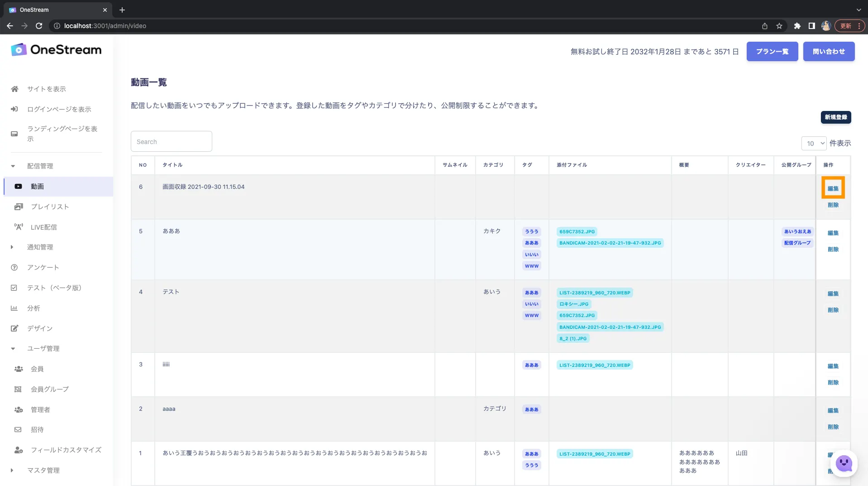The width and height of the screenshot is (868, 486).
Task: Click the members icon beside 会員
Action: click(x=19, y=369)
